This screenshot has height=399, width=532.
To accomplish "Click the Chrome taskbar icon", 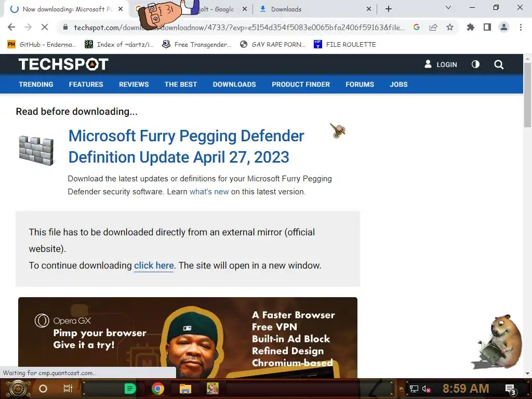I will coord(158,389).
